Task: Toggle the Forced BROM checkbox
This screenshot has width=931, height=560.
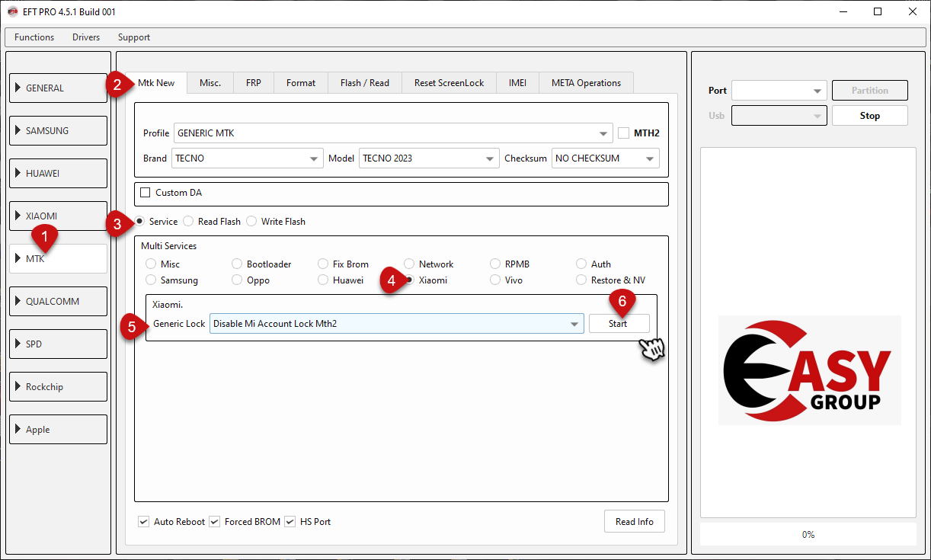Action: [214, 522]
